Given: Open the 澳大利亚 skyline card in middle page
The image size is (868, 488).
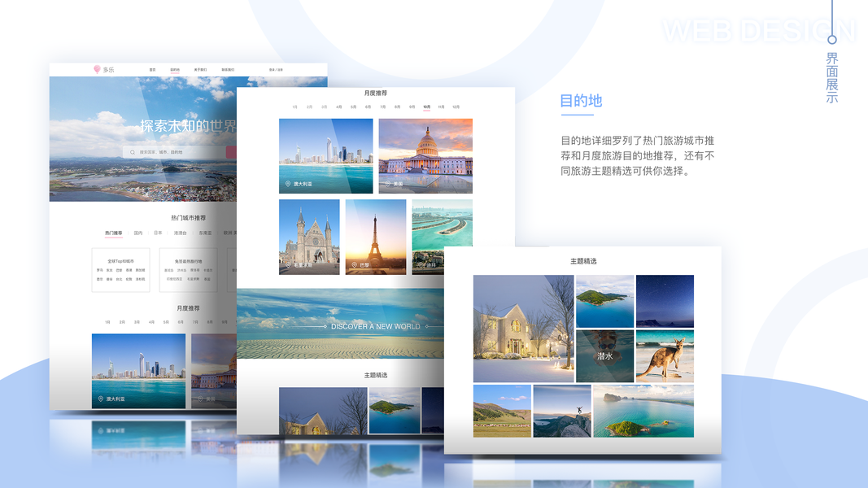Looking at the screenshot, I should 326,156.
